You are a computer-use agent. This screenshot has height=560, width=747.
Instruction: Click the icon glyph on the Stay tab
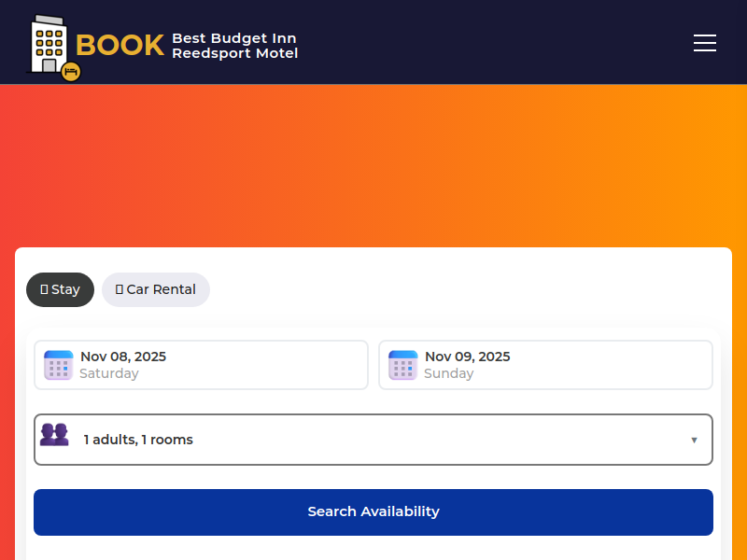tap(44, 289)
